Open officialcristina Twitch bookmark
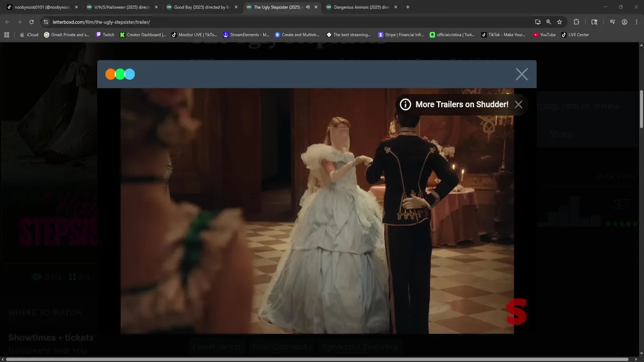Image resolution: width=644 pixels, height=362 pixels. tap(452, 35)
